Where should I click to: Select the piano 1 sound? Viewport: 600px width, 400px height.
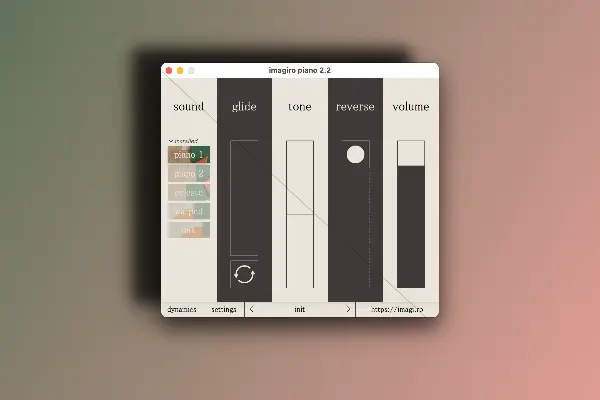(x=189, y=155)
